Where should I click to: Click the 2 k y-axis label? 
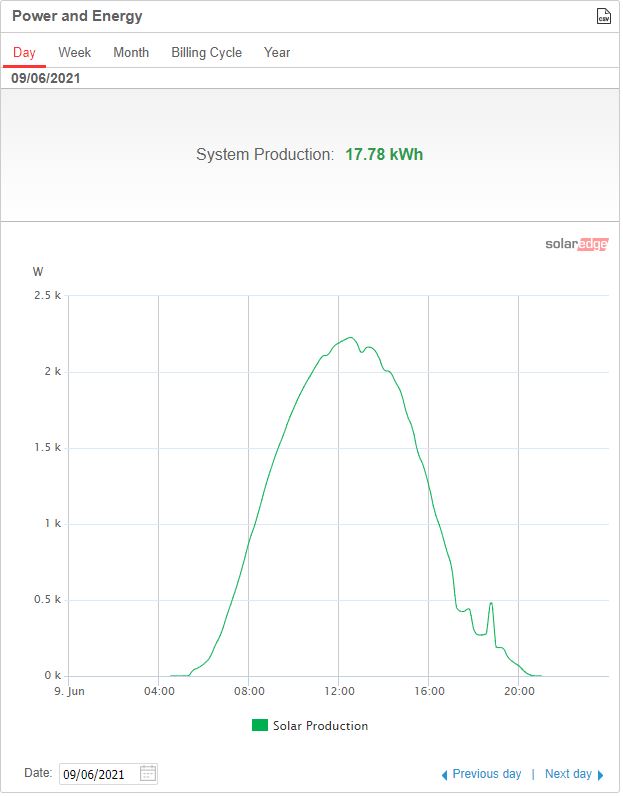(x=53, y=373)
